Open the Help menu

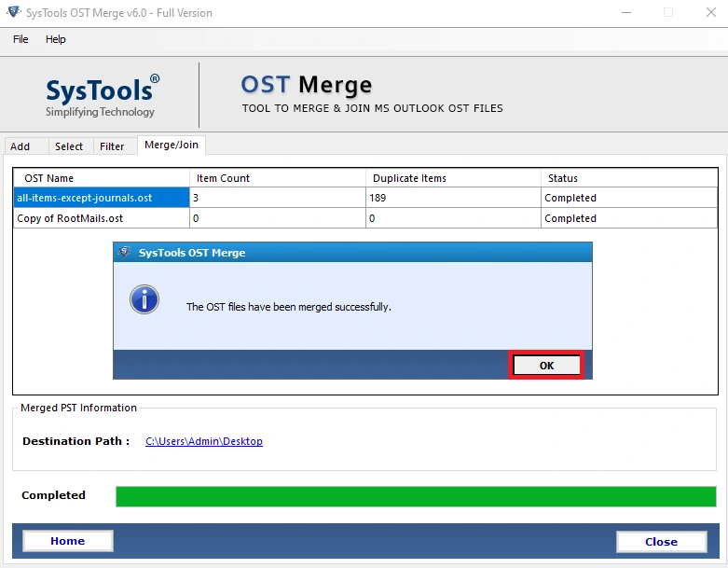click(x=55, y=39)
